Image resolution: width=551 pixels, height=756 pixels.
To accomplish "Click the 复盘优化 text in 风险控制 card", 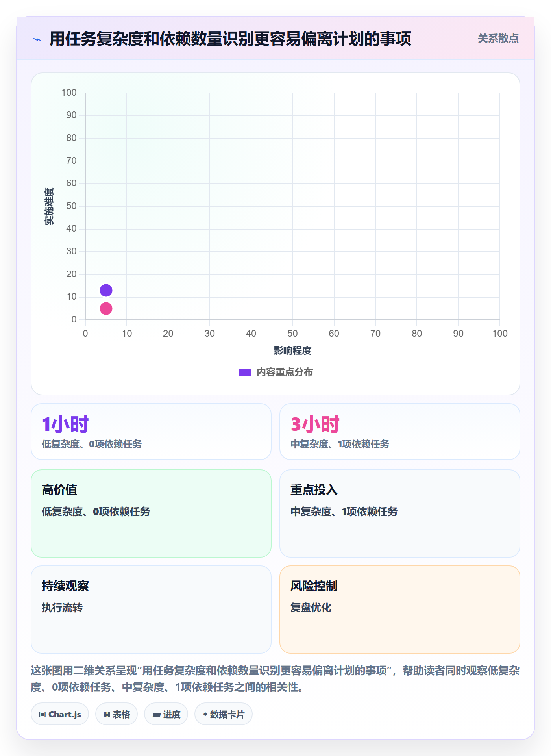I will point(311,608).
